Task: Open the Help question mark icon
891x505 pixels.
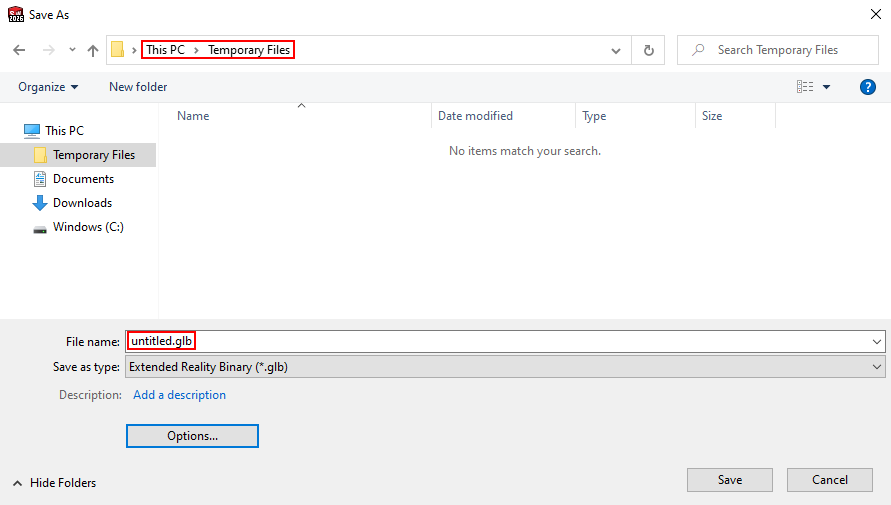Action: pyautogui.click(x=868, y=87)
